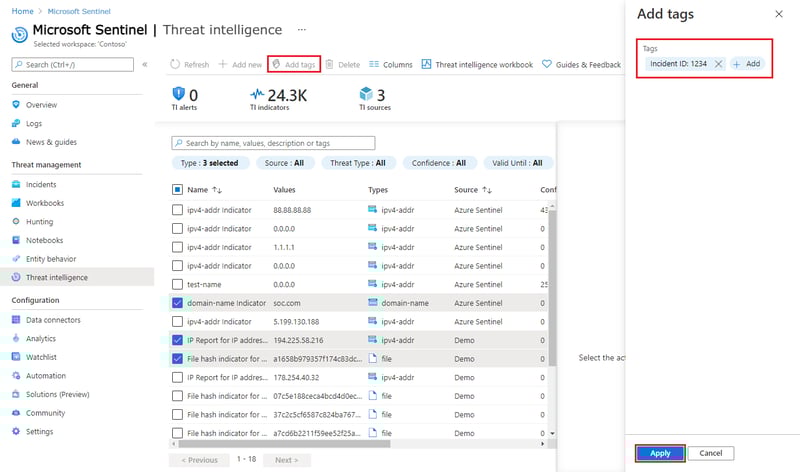The width and height of the screenshot is (800, 472).
Task: Click the Watchlist sidebar icon
Action: pos(16,357)
